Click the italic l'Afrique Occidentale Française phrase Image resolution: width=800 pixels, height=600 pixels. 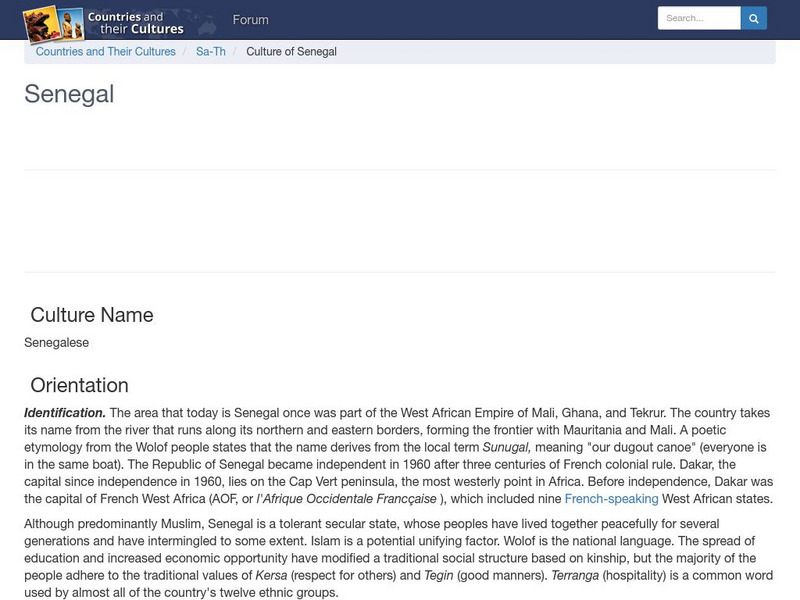[346, 498]
